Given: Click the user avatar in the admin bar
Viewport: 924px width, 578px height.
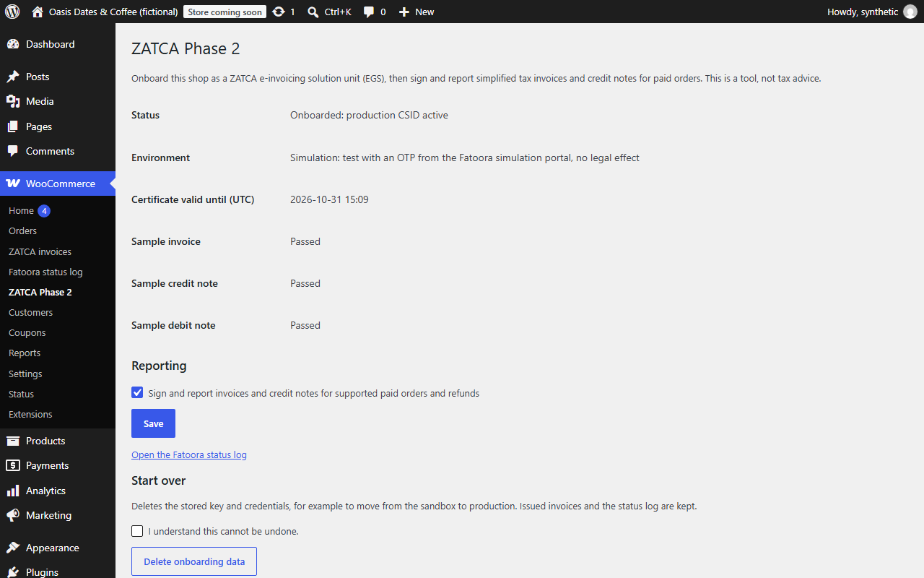Looking at the screenshot, I should click(910, 12).
